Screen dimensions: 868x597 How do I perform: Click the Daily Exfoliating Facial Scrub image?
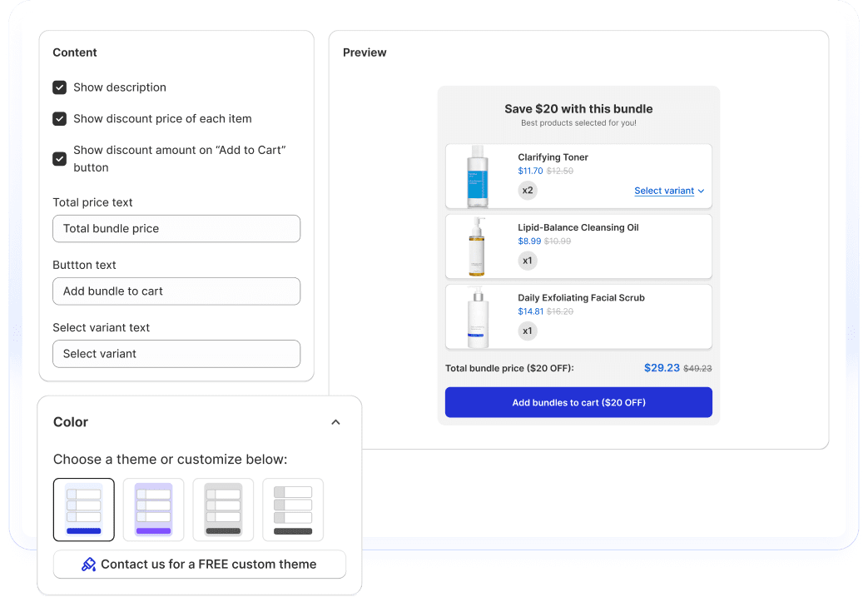tap(478, 317)
